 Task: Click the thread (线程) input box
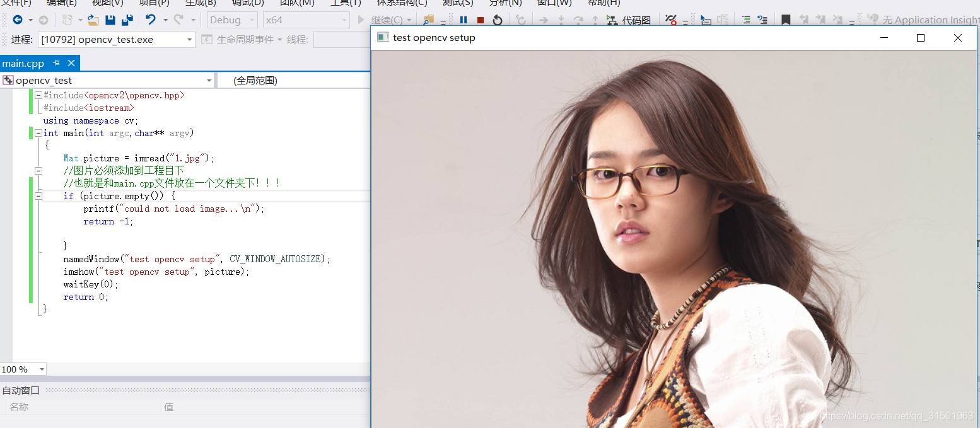pos(342,40)
